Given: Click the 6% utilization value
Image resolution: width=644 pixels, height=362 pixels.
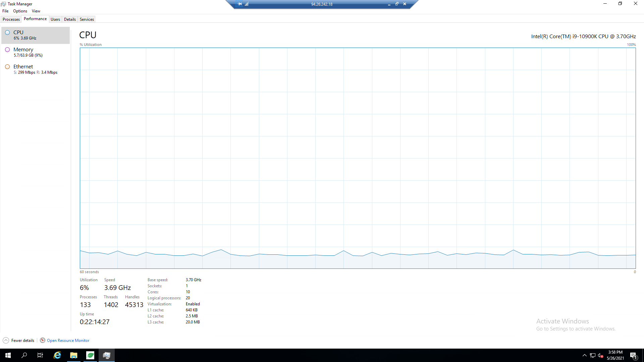Looking at the screenshot, I should pyautogui.click(x=84, y=288).
